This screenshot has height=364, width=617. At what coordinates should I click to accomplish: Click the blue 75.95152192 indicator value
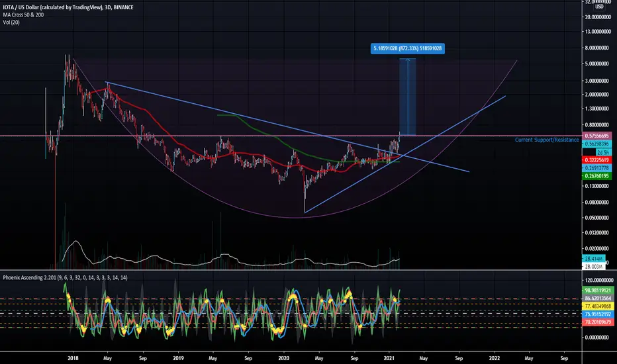tap(598, 314)
